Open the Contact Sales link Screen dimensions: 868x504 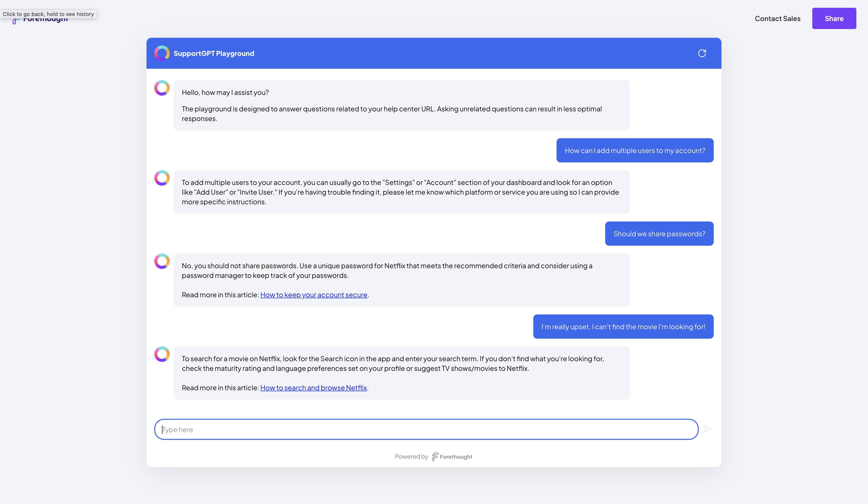coord(777,19)
